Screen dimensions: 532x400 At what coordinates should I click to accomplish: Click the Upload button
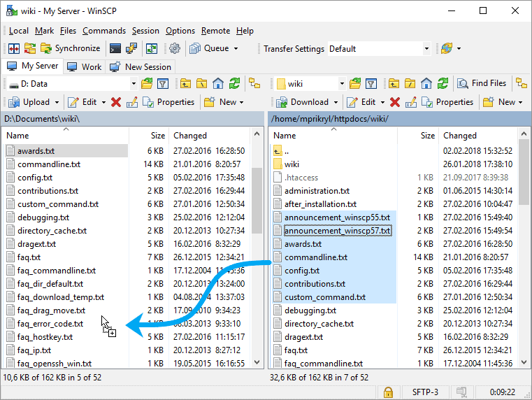[29, 102]
